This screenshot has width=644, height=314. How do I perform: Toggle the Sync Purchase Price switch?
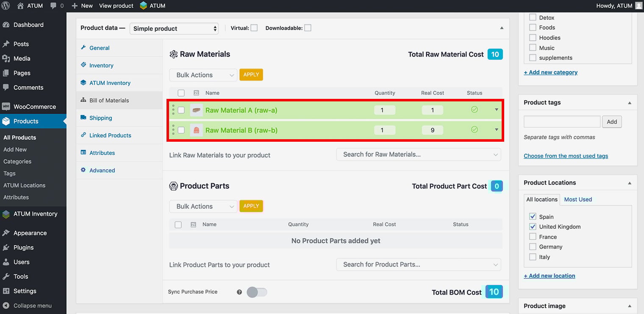(257, 292)
